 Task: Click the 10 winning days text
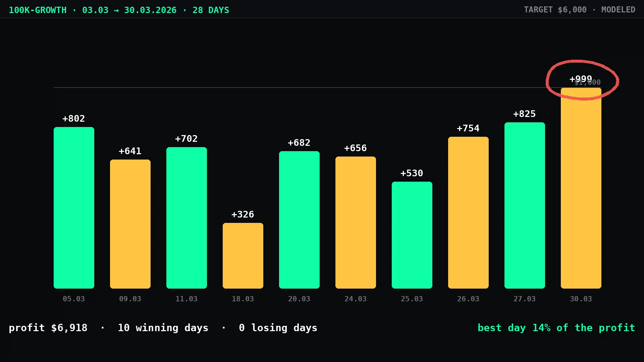click(x=163, y=328)
